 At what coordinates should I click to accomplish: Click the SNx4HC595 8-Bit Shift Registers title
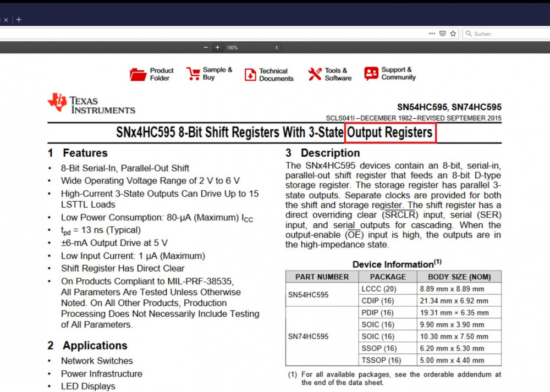click(x=274, y=132)
